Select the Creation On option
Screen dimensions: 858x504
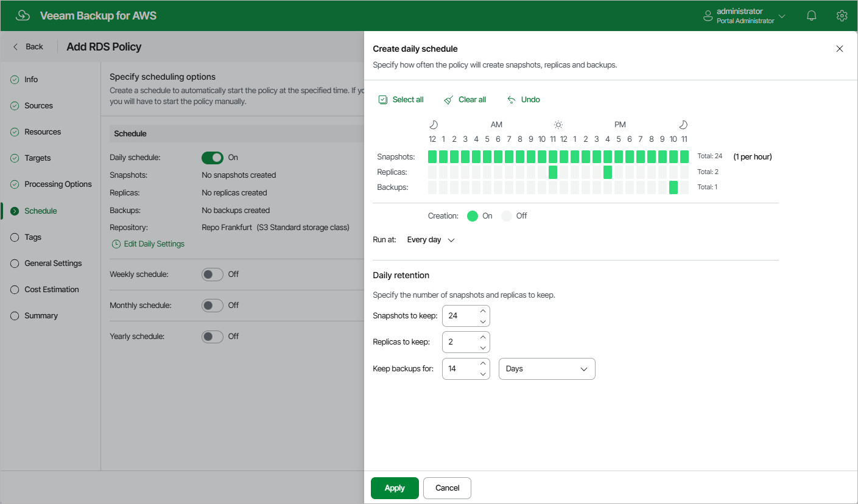pos(473,216)
